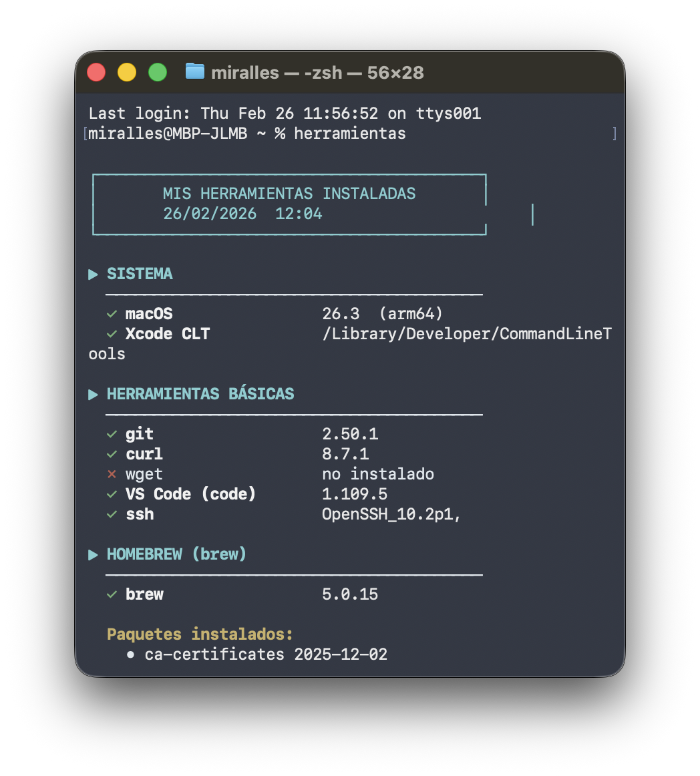Image resolution: width=700 pixels, height=776 pixels.
Task: Click the triangle beside HOMEBREW (brew)
Action: (x=94, y=554)
